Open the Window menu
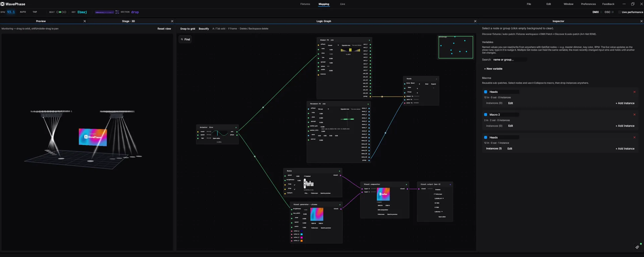 (568, 4)
